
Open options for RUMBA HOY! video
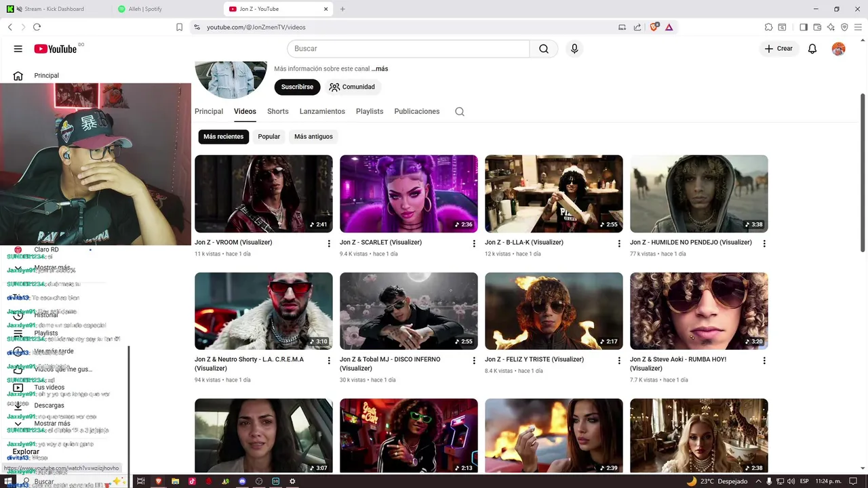click(x=764, y=361)
